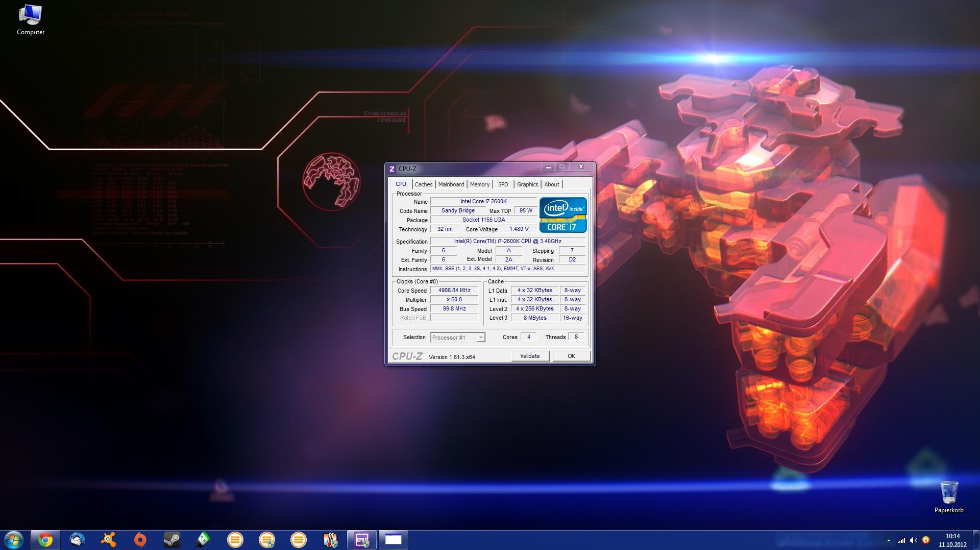Open the Windows Start menu orb

click(14, 540)
